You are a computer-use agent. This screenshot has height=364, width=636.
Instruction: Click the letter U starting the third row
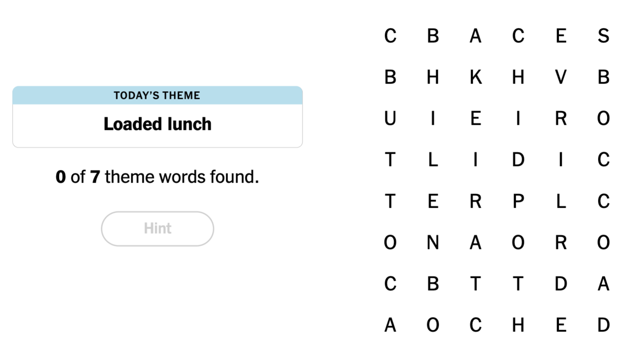point(390,118)
